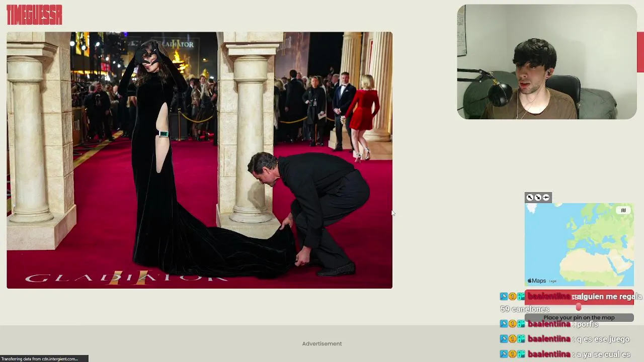The image size is (644, 362).
Task: Click the shrink-map arrow icon pointing down-right
Action: pyautogui.click(x=538, y=198)
